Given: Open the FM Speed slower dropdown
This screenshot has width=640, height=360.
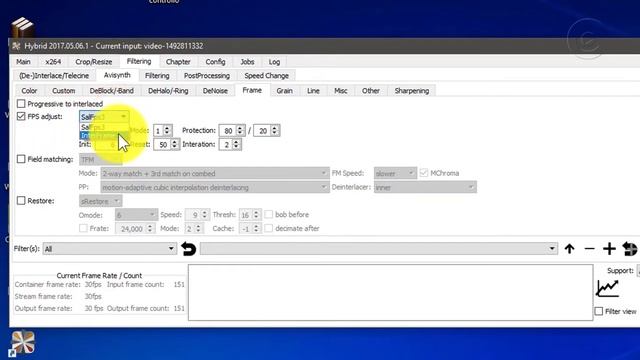Looking at the screenshot, I should point(395,173).
